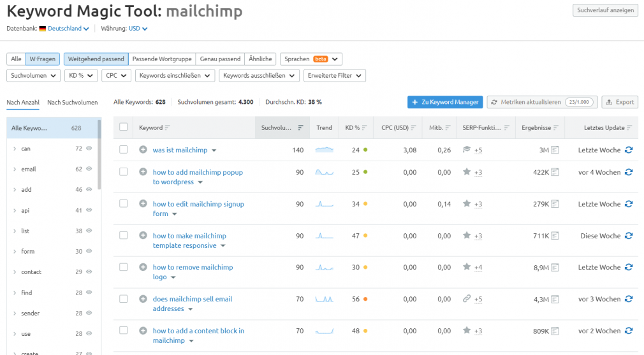Sort by the KD % column header
The image size is (644, 355).
(x=356, y=127)
